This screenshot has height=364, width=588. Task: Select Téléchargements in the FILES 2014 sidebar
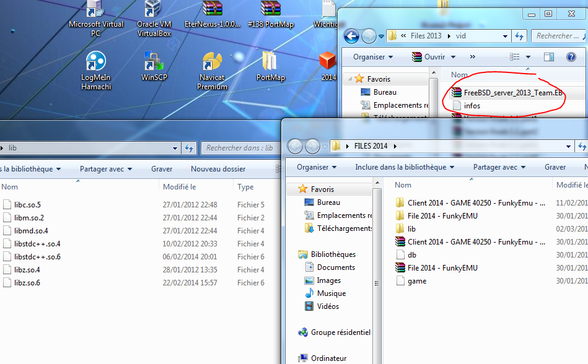click(x=338, y=228)
